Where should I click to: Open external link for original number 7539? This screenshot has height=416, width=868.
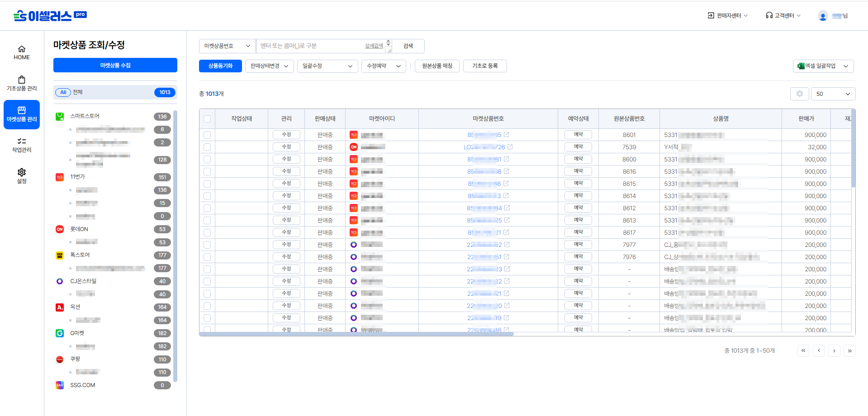[x=510, y=147]
